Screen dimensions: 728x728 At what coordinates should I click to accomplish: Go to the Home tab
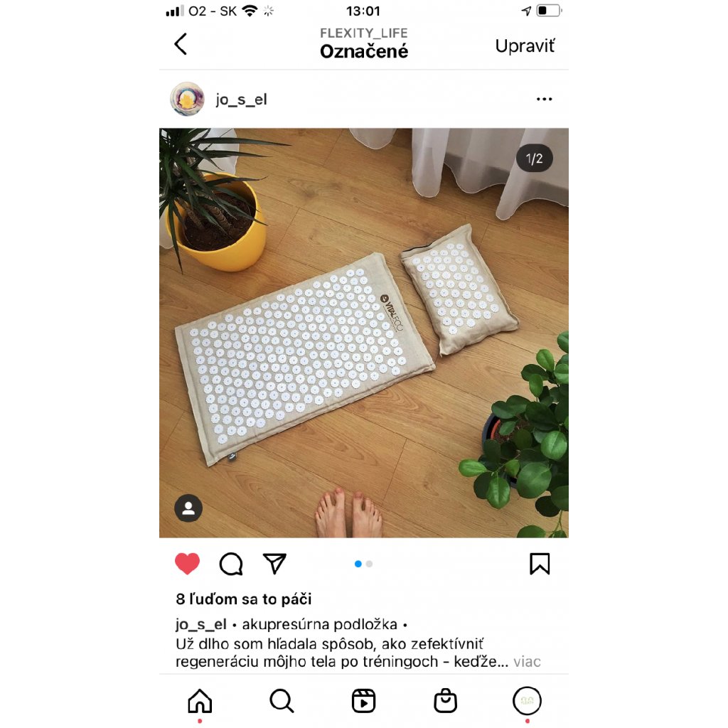click(200, 700)
